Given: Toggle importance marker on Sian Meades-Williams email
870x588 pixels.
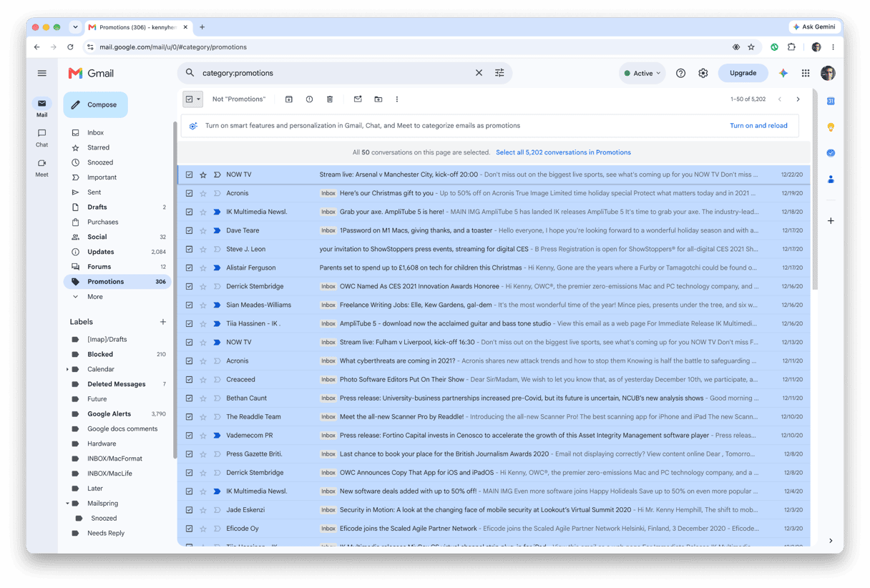Looking at the screenshot, I should [x=217, y=305].
